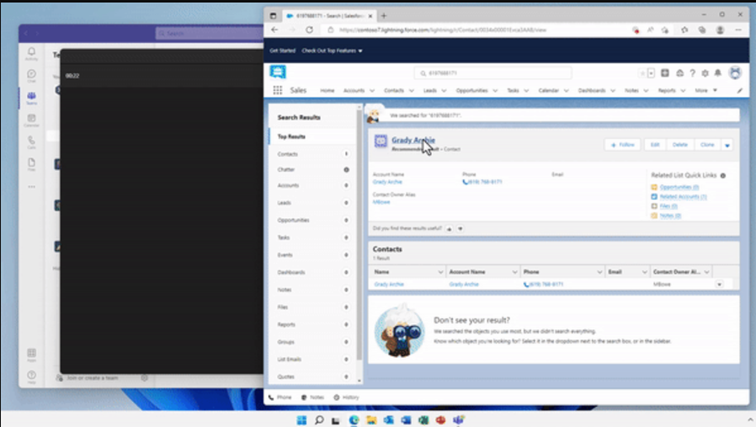Expand the Leads tab dropdown chevron
Image resolution: width=756 pixels, height=427 pixels.
pyautogui.click(x=444, y=91)
